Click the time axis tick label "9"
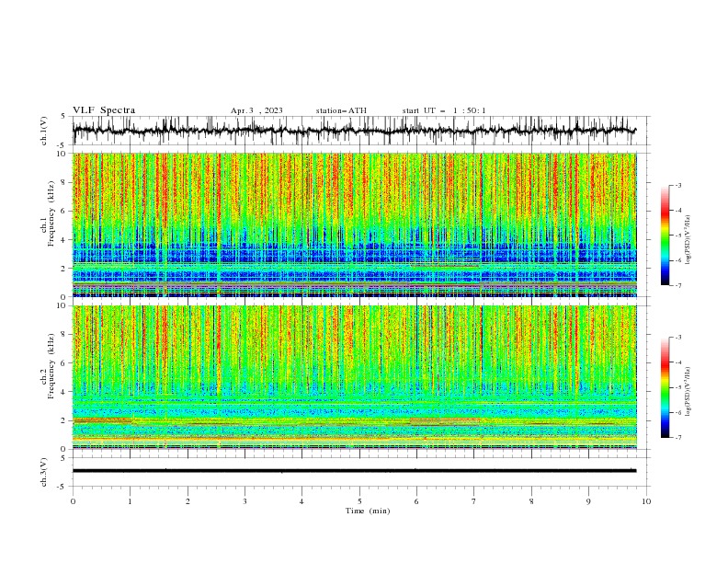This screenshot has width=728, height=563. pyautogui.click(x=588, y=501)
